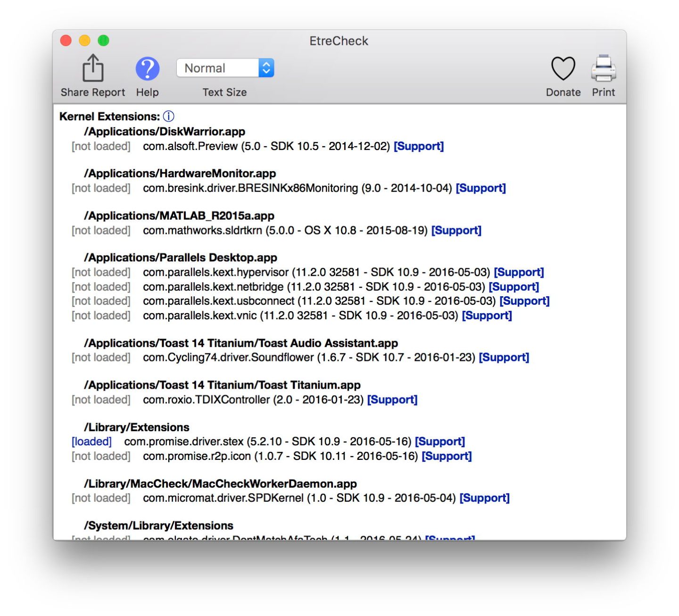This screenshot has height=616, width=679.
Task: Click [not loaded] beside com.roxio.TDIXController
Action: pyautogui.click(x=101, y=400)
